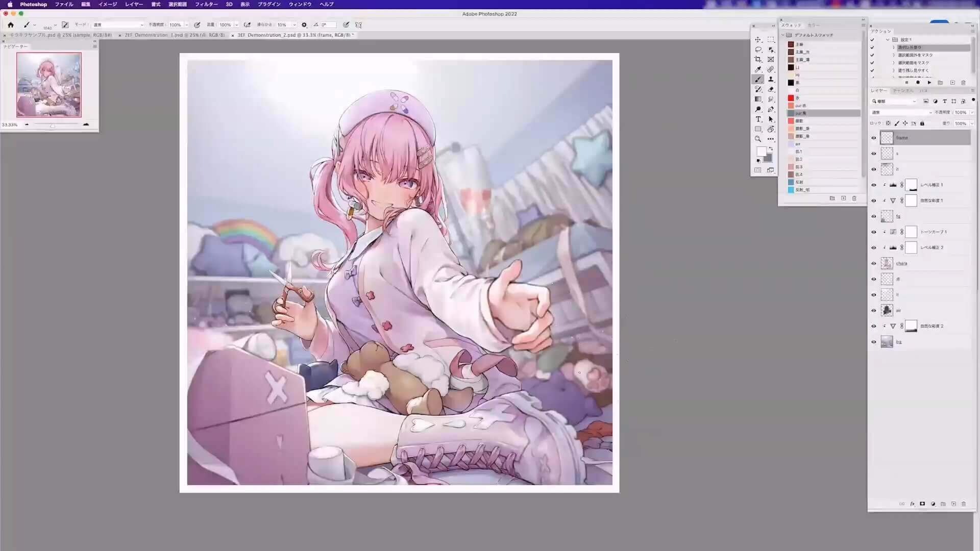Viewport: 980px width, 551px height.
Task: Open layer fill dropdown arrow
Action: pyautogui.click(x=971, y=123)
